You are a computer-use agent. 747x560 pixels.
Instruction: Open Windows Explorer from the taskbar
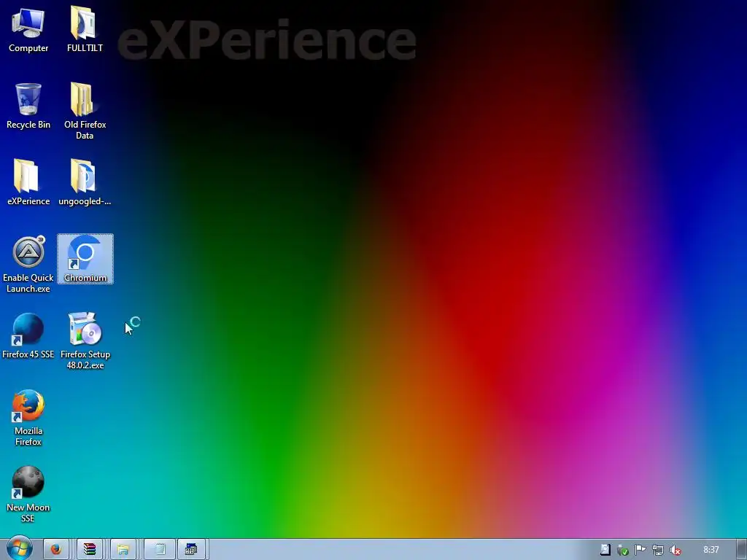pos(123,550)
